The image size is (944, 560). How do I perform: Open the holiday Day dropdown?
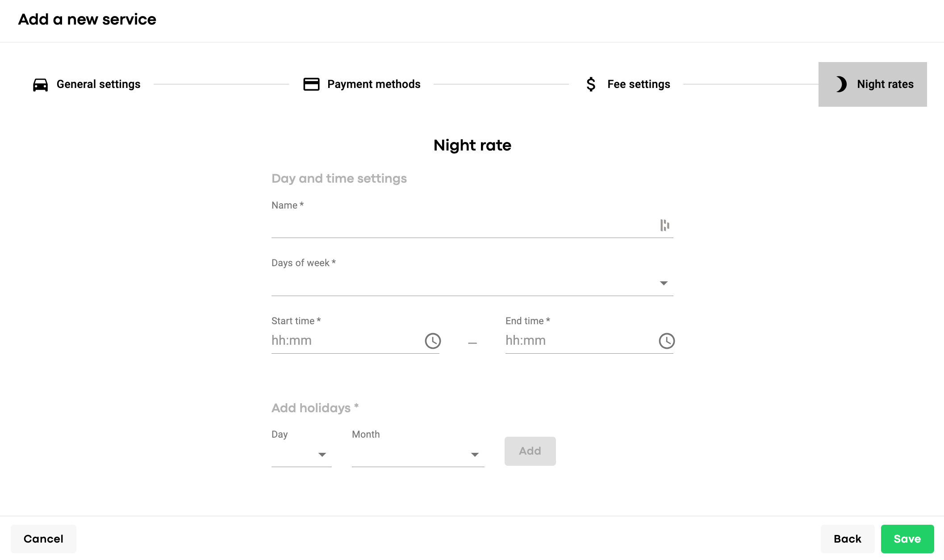click(322, 455)
